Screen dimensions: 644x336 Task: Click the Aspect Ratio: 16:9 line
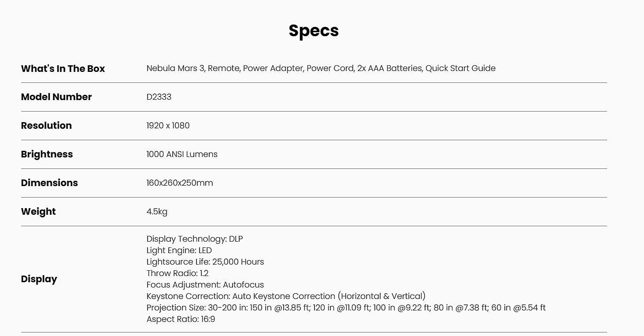pyautogui.click(x=181, y=319)
